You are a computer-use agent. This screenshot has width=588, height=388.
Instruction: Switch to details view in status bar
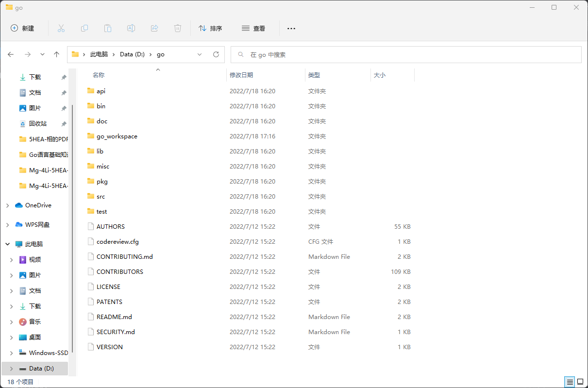tap(570, 382)
